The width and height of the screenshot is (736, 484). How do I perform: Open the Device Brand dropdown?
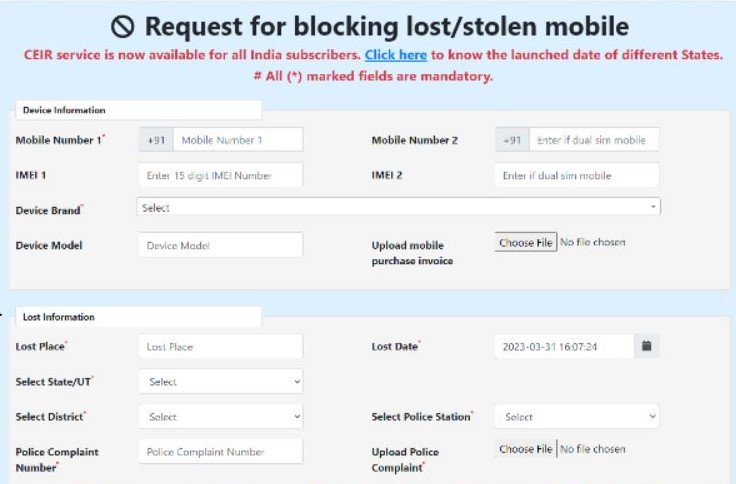point(399,207)
